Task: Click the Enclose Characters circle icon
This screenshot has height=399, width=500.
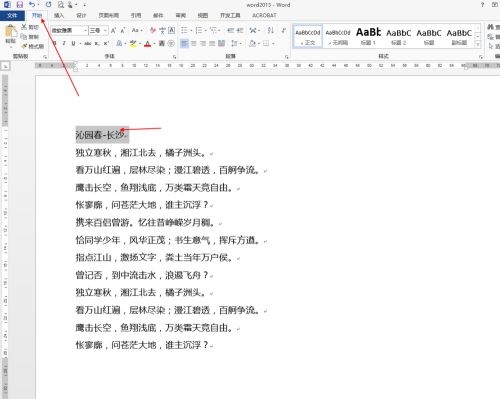Action: pyautogui.click(x=171, y=43)
